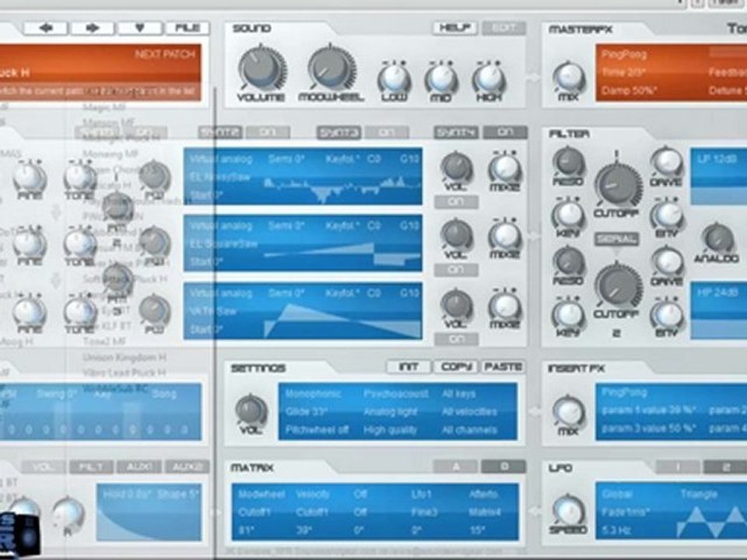Click the NEXT PATCH text in display
Viewport: 747px width, 560px height.
click(165, 54)
